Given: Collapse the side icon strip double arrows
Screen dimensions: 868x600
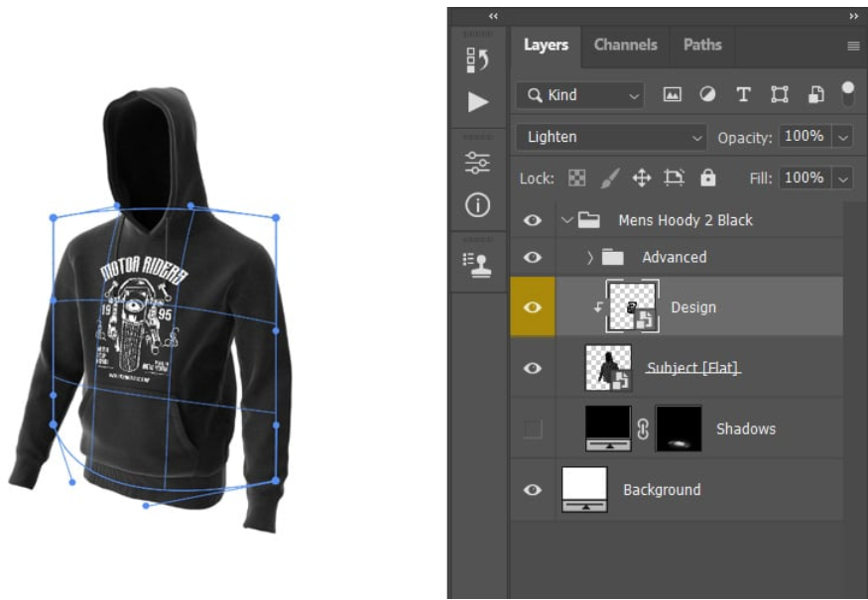Looking at the screenshot, I should coord(493,17).
